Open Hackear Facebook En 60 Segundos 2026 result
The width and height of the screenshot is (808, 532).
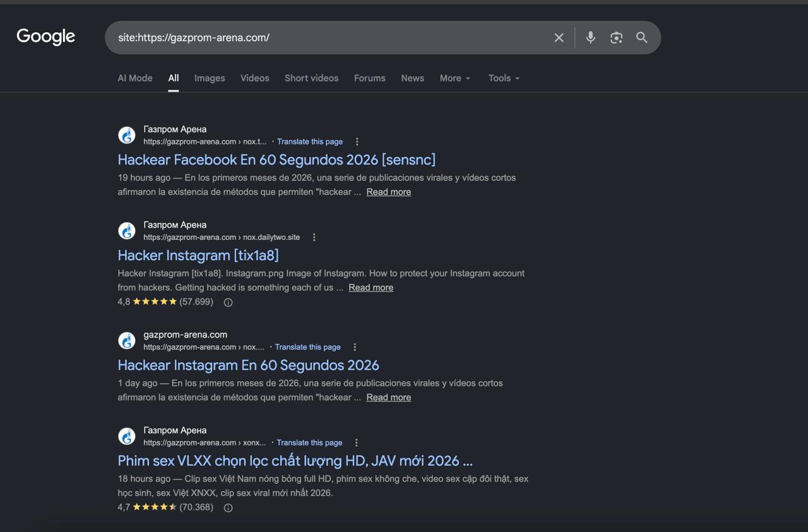276,160
